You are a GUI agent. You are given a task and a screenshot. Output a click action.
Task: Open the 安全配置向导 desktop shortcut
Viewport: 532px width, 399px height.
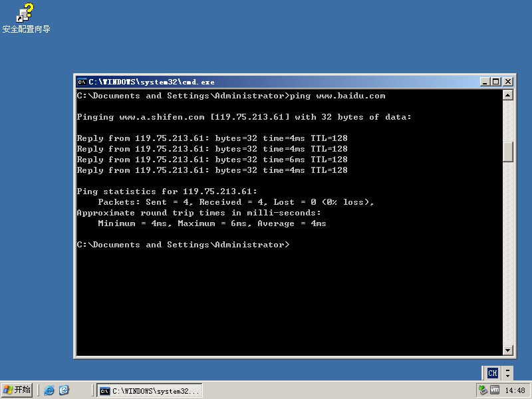point(26,19)
